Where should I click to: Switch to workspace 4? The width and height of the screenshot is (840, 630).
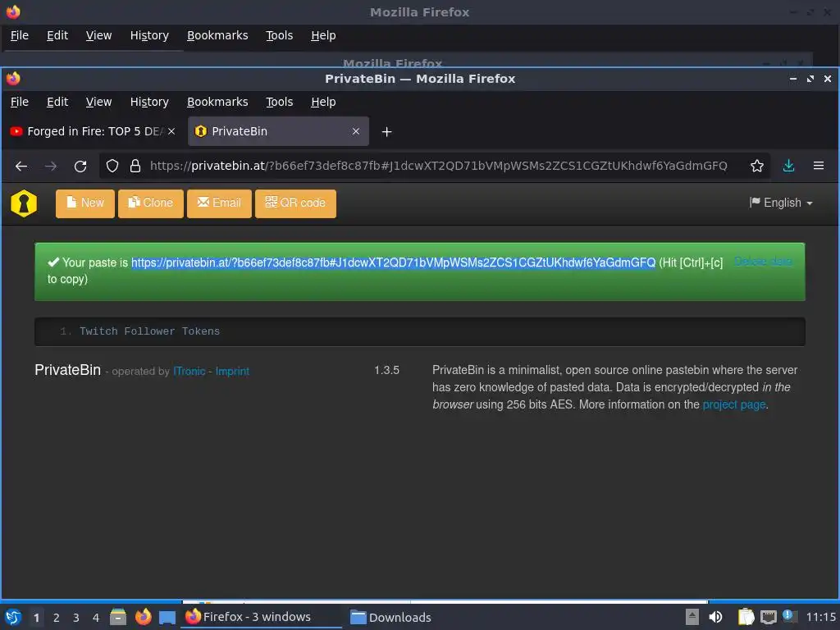tap(96, 618)
